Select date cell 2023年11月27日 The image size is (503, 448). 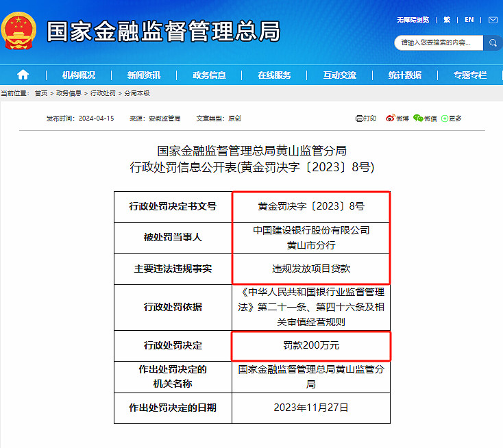311,408
